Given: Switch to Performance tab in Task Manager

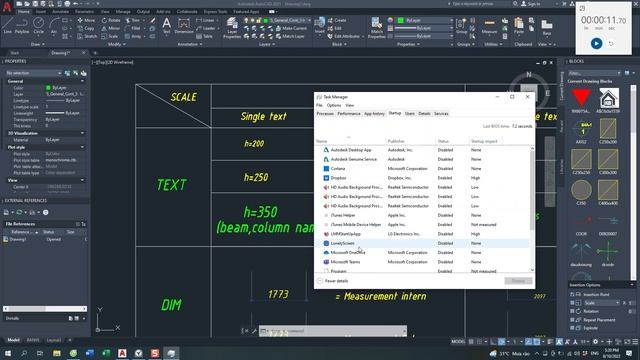Looking at the screenshot, I should (x=349, y=113).
